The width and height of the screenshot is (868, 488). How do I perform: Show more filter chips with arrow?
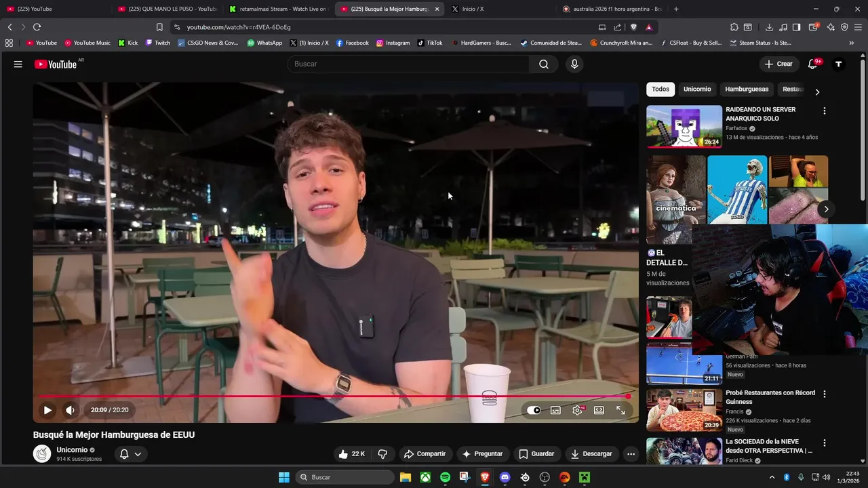pos(817,91)
